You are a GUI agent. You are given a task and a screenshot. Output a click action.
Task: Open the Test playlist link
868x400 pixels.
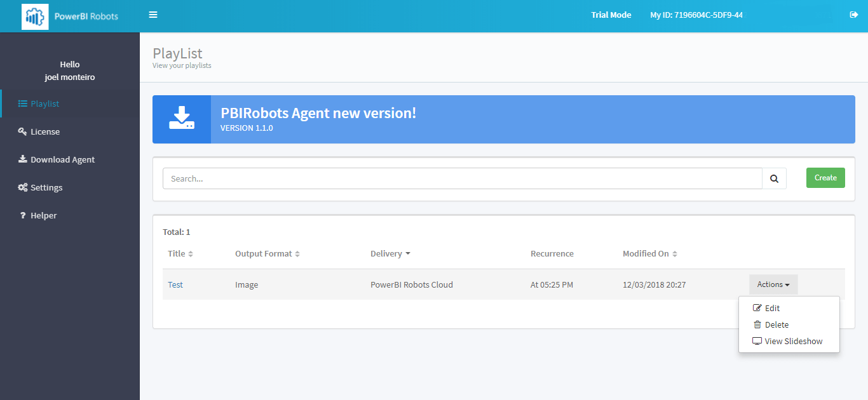point(175,284)
